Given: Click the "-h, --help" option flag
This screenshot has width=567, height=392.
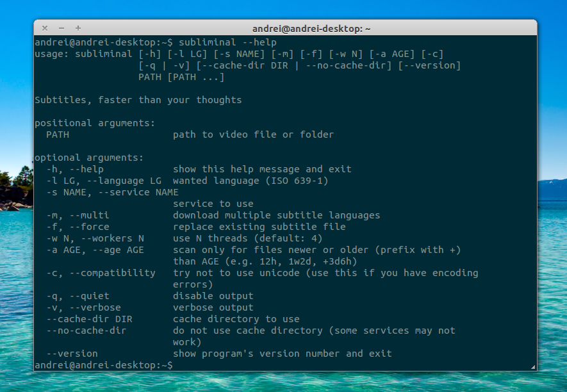Looking at the screenshot, I should tap(75, 169).
